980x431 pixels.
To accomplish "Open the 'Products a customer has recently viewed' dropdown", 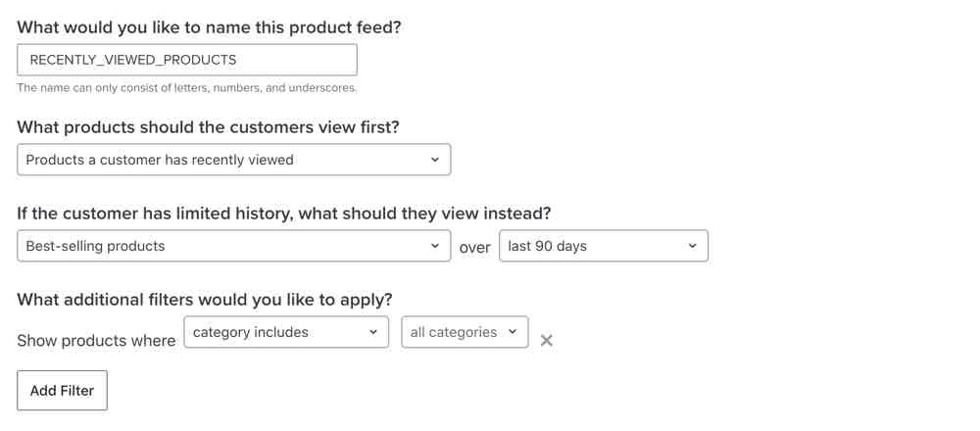I will click(x=233, y=160).
